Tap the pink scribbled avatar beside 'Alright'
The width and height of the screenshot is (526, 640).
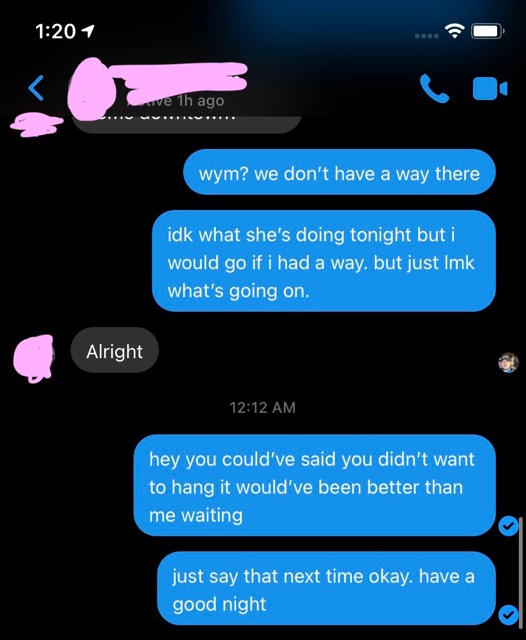[x=33, y=358]
